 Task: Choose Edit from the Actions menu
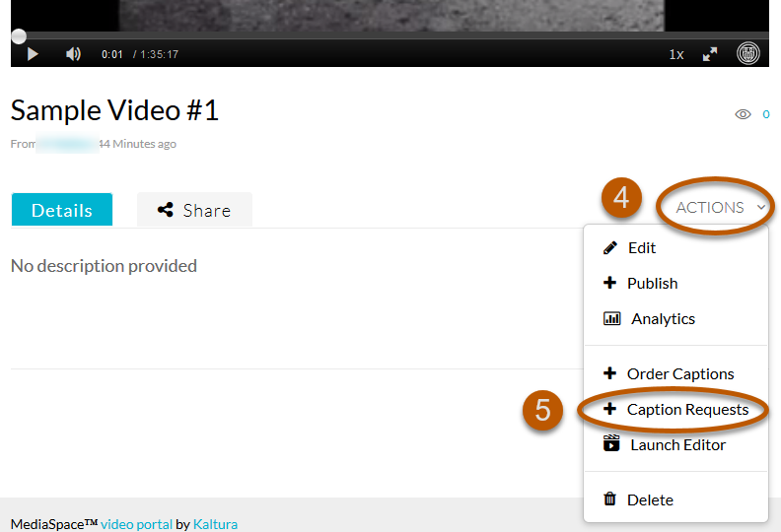(641, 248)
